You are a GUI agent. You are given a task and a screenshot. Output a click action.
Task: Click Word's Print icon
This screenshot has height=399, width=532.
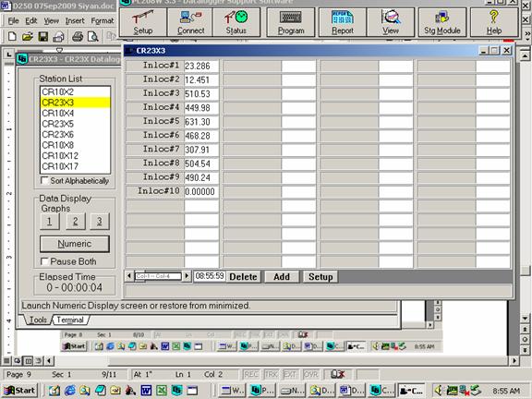pos(78,36)
